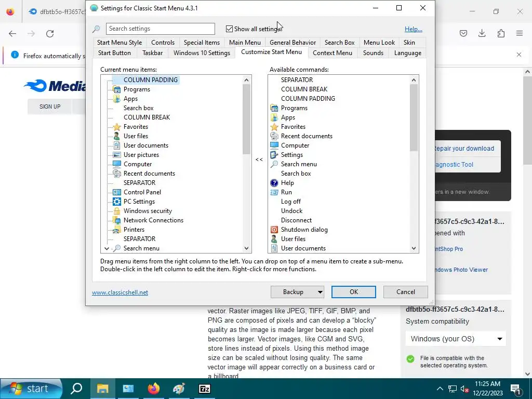Select the Favorites star icon in left list
The image size is (532, 399).
click(117, 127)
